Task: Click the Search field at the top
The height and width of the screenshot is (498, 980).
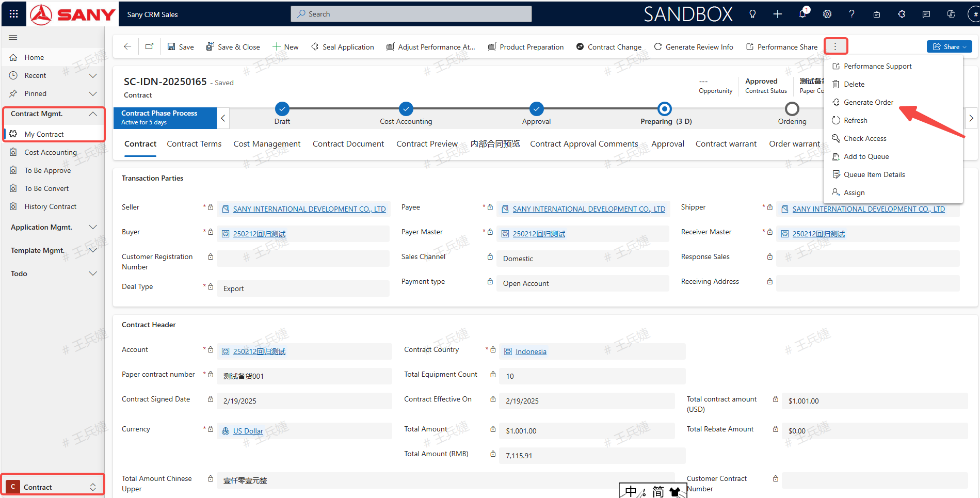Action: pos(410,14)
